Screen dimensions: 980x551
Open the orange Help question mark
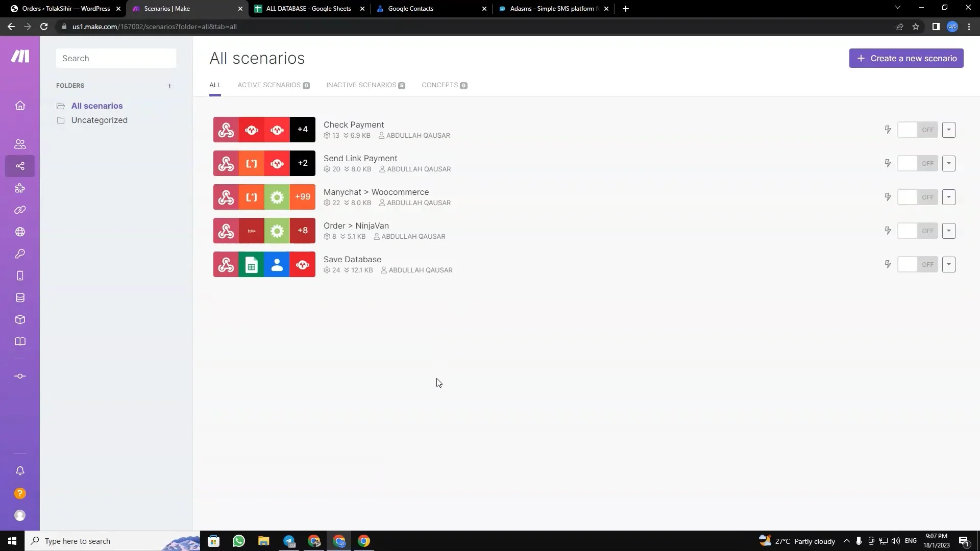(x=20, y=493)
